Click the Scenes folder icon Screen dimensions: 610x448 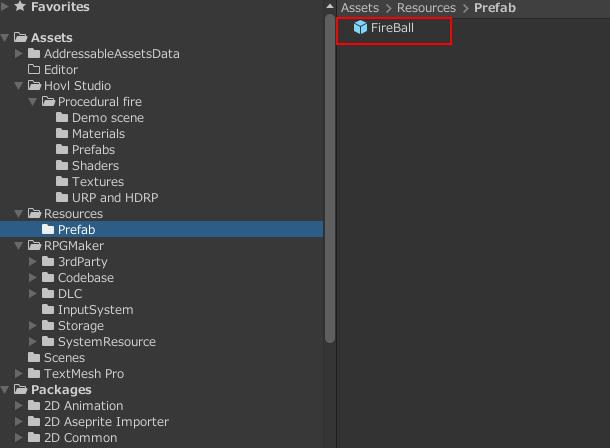click(x=34, y=357)
